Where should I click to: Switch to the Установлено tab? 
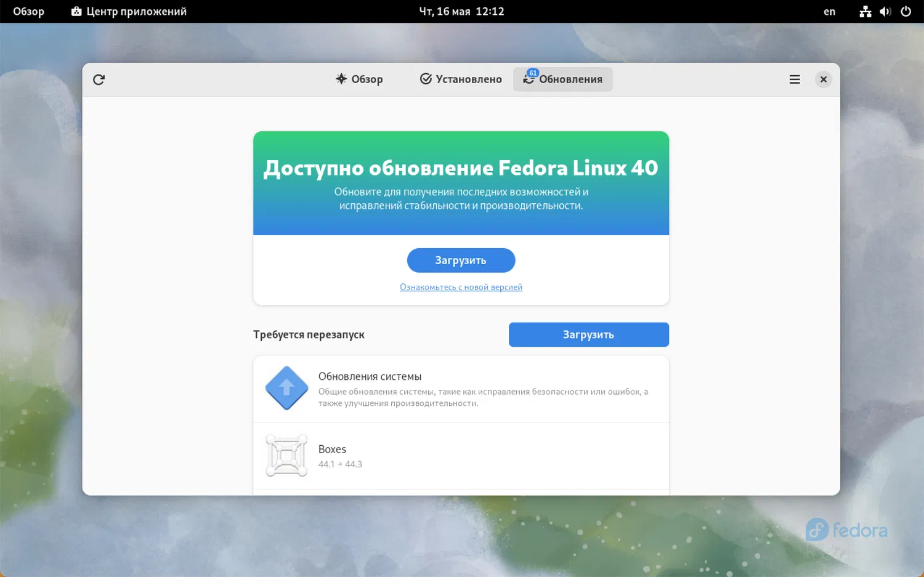click(x=461, y=79)
